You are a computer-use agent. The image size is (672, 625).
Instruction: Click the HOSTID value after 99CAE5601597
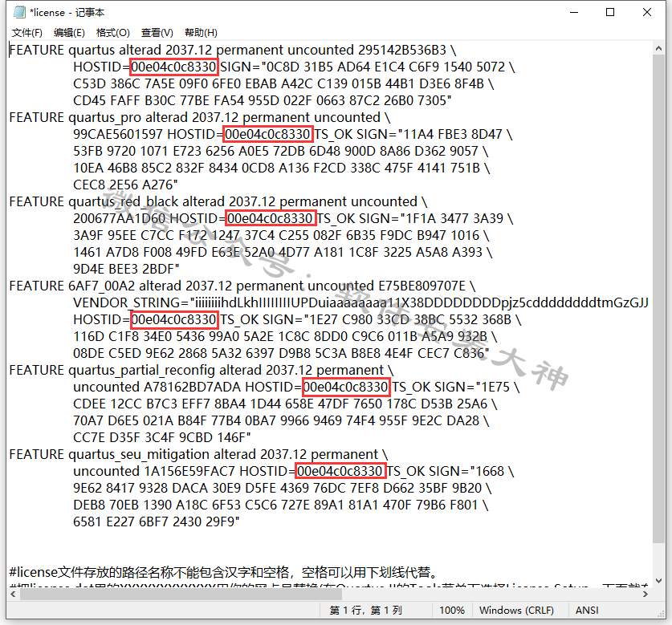[268, 134]
